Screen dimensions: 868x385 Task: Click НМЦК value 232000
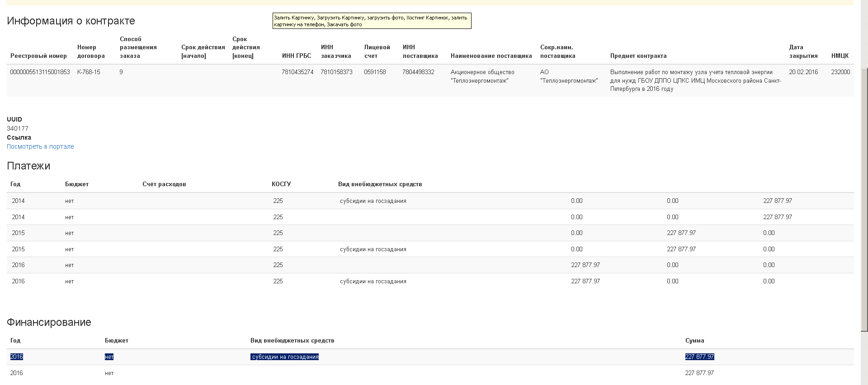coord(840,72)
